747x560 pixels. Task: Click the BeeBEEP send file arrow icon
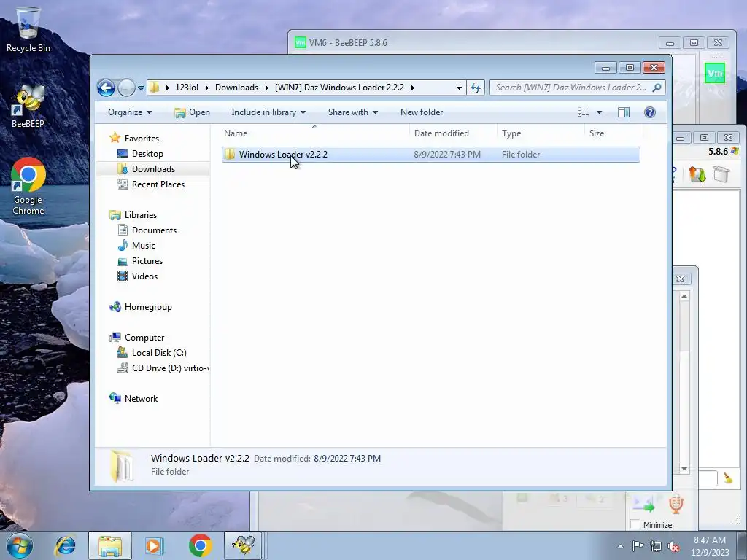pyautogui.click(x=643, y=505)
